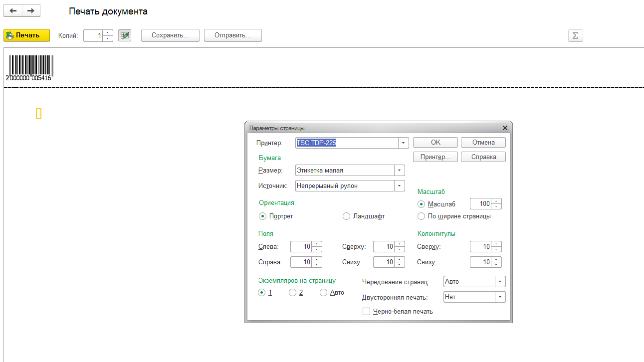Click into Поля Слева margin field

point(301,247)
